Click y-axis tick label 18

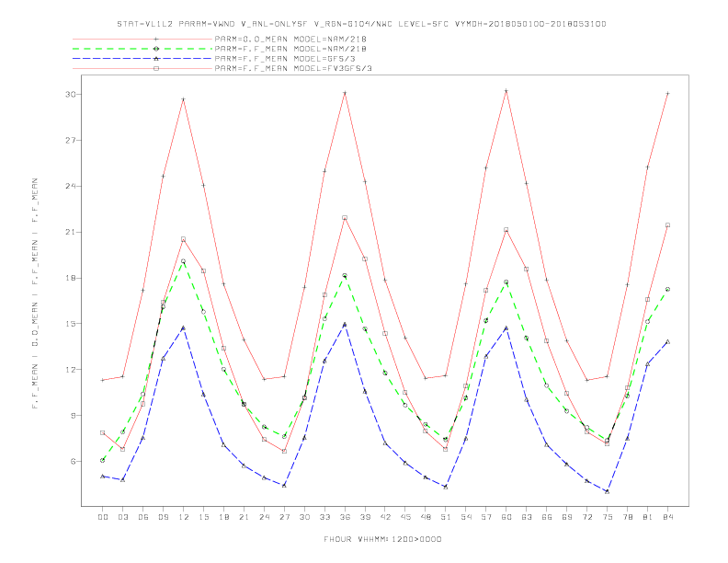tap(70, 278)
